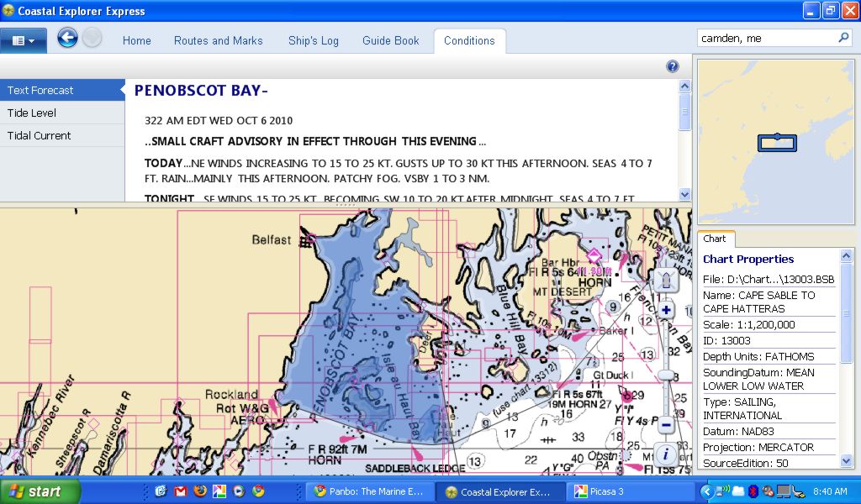Screen dimensions: 861x504
Task: Click the search field containing 'camden, me'
Action: [x=767, y=39]
